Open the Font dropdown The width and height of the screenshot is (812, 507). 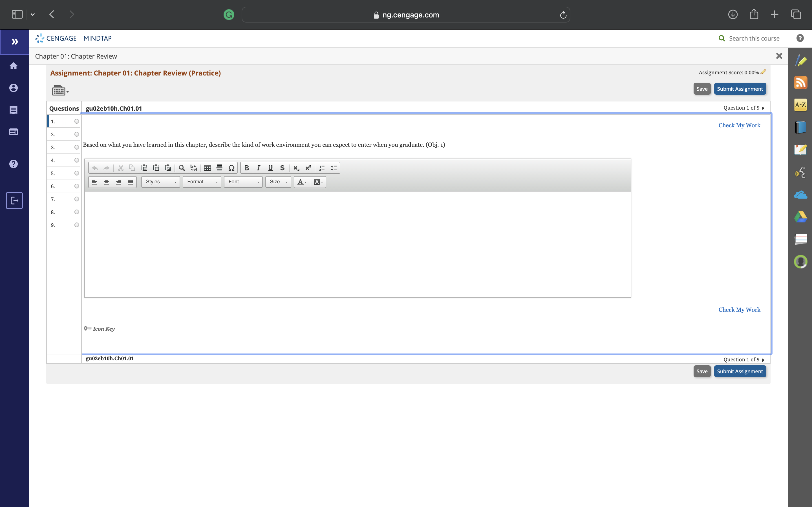coord(243,182)
